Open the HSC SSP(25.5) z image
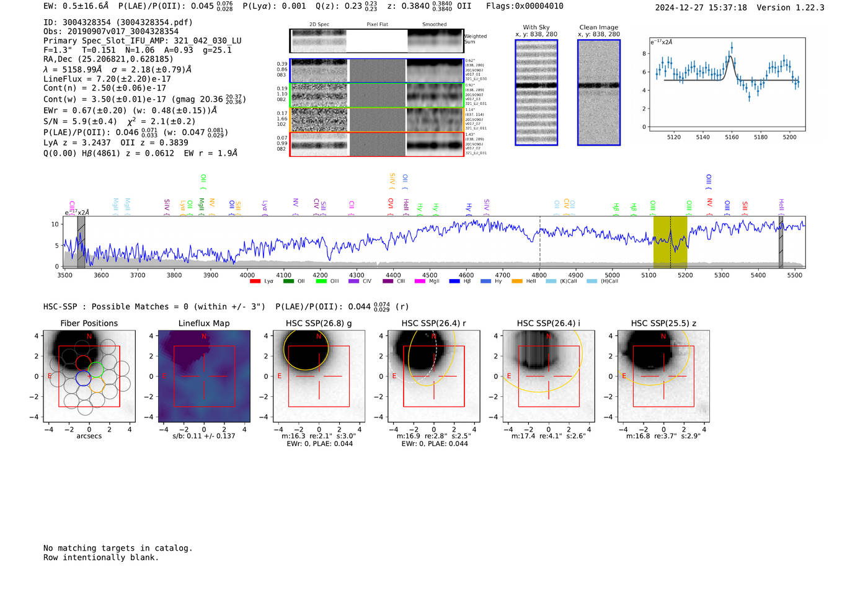The image size is (868, 591). (x=663, y=376)
